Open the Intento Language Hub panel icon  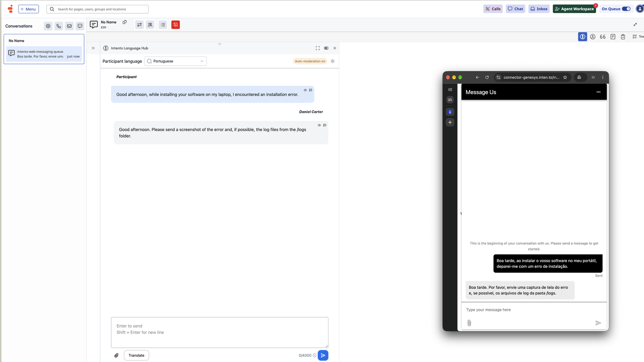pos(582,37)
